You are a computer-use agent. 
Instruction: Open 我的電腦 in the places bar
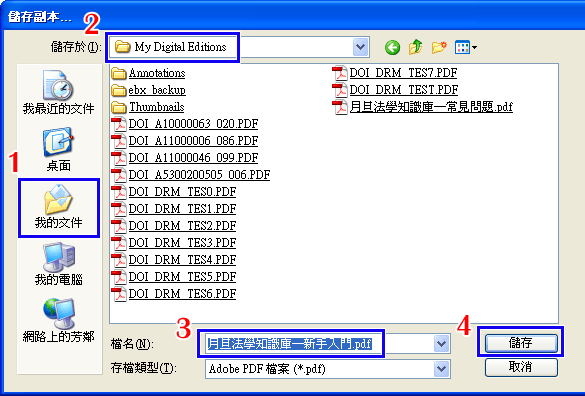pyautogui.click(x=59, y=264)
